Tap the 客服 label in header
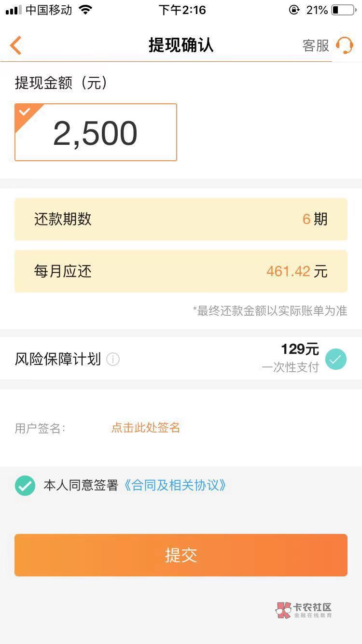Screen dimensions: 362x644 316,46
